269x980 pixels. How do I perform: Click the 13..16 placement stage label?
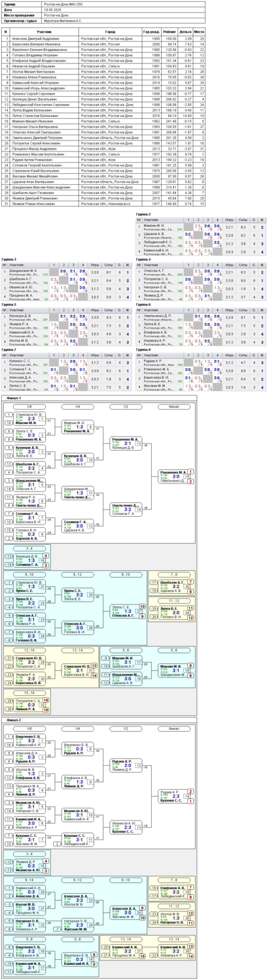point(29,651)
